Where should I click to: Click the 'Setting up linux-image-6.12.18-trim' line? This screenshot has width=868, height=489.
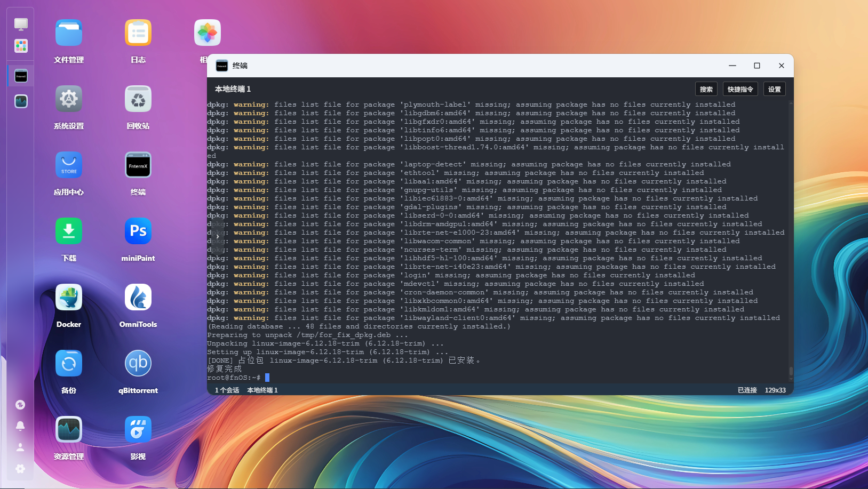(x=328, y=352)
